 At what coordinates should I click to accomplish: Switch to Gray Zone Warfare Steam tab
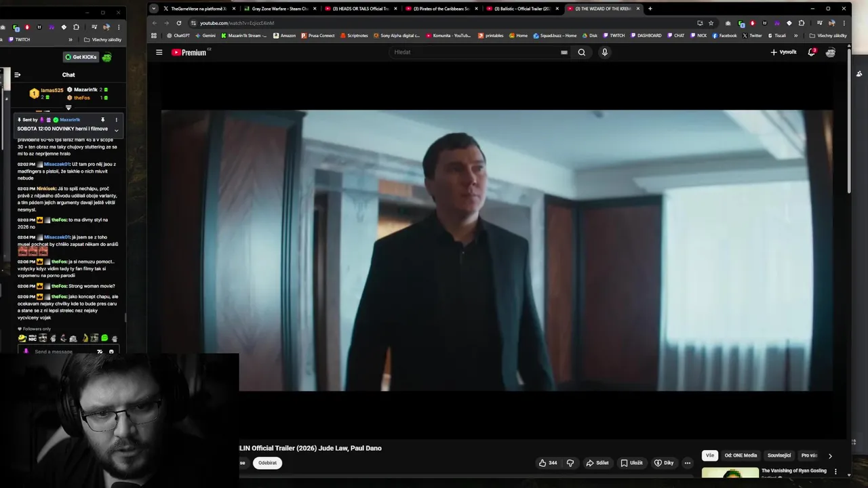279,9
